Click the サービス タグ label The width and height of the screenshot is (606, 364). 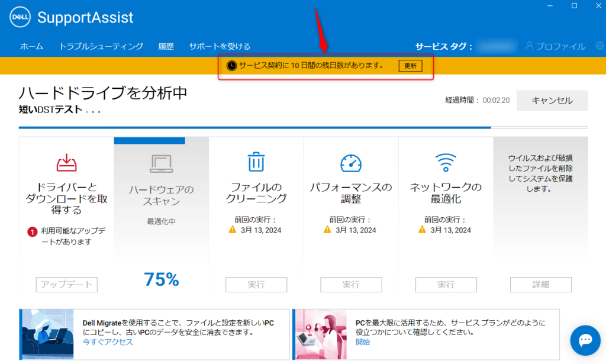click(x=444, y=47)
